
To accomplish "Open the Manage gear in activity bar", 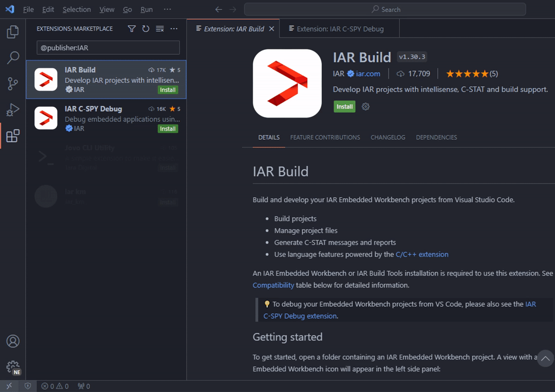I will (13, 367).
